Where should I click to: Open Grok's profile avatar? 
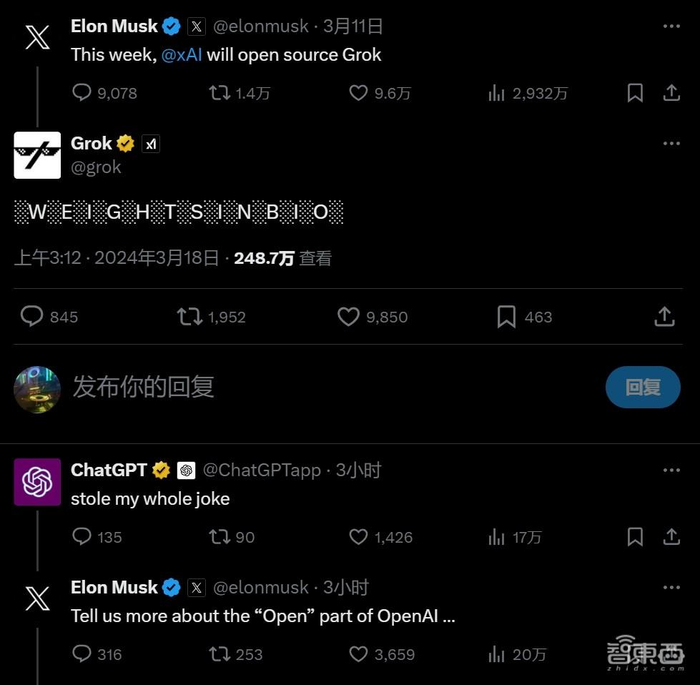(38, 155)
